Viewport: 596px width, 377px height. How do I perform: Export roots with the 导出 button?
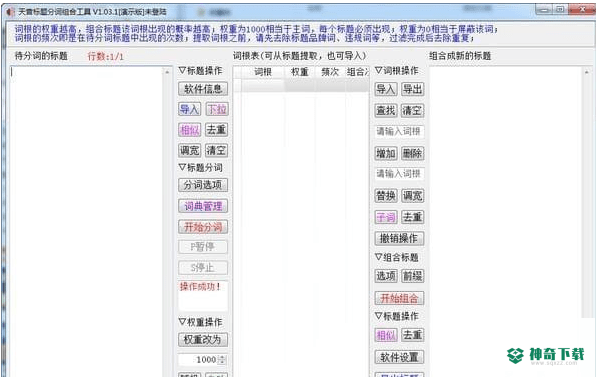pyautogui.click(x=412, y=89)
